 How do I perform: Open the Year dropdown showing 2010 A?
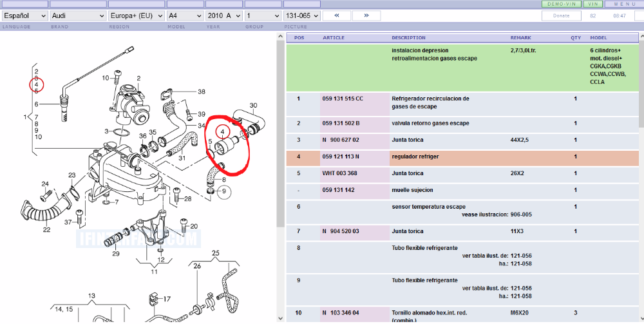coord(224,15)
